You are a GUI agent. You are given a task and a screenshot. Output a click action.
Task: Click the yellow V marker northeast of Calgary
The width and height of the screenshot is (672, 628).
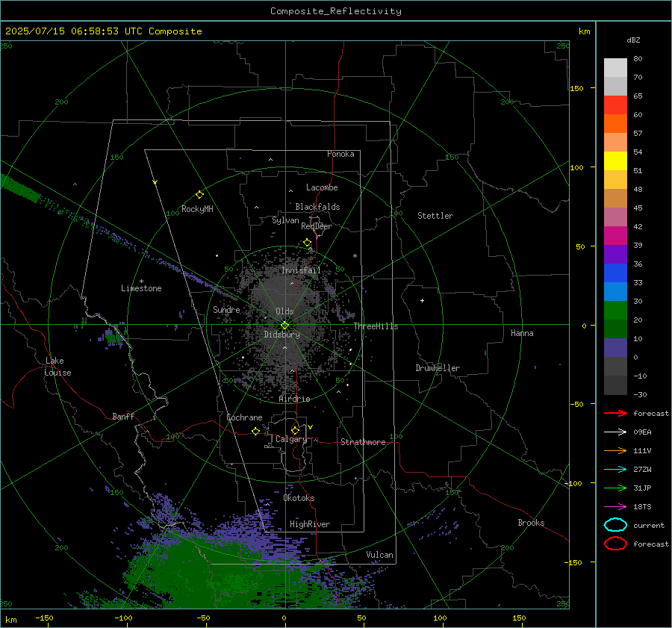[x=311, y=427]
